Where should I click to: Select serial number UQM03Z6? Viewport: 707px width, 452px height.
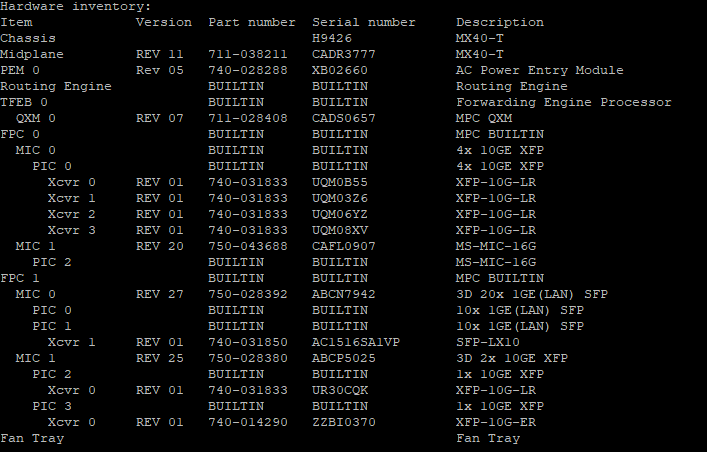click(x=340, y=198)
